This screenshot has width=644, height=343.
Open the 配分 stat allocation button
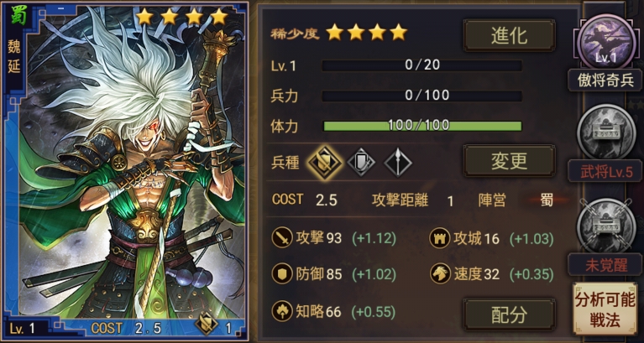tap(510, 314)
